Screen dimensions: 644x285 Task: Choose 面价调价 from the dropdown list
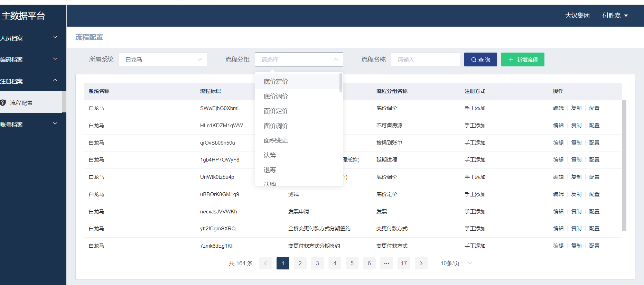click(x=297, y=126)
